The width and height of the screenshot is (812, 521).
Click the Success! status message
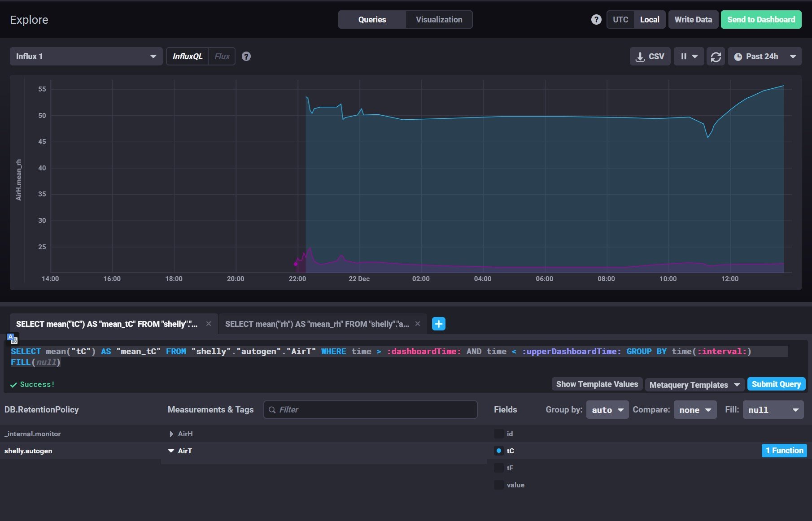[33, 385]
